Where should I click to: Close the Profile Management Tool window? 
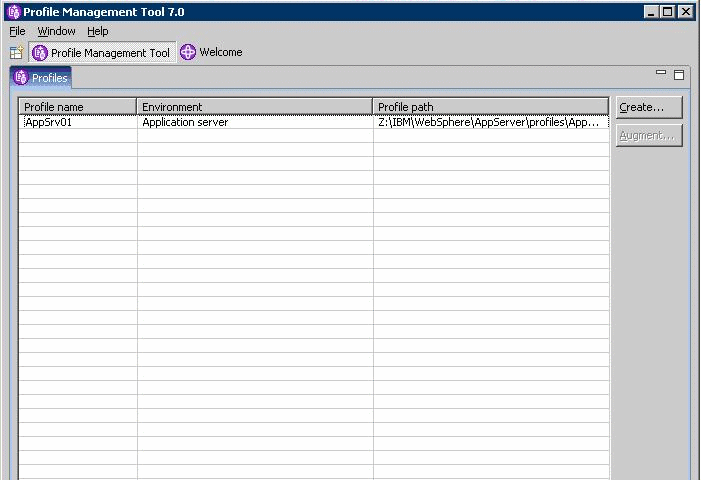click(x=685, y=12)
